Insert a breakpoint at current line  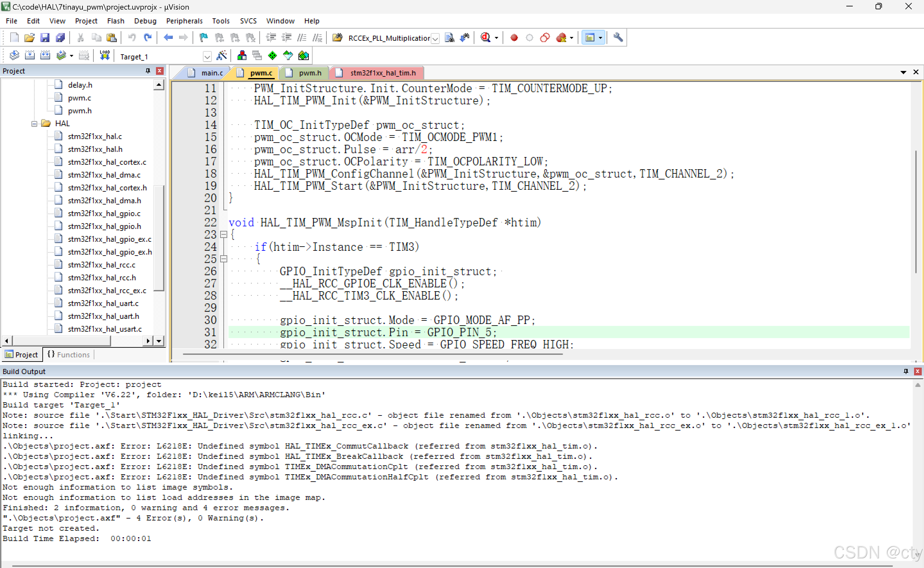point(514,38)
